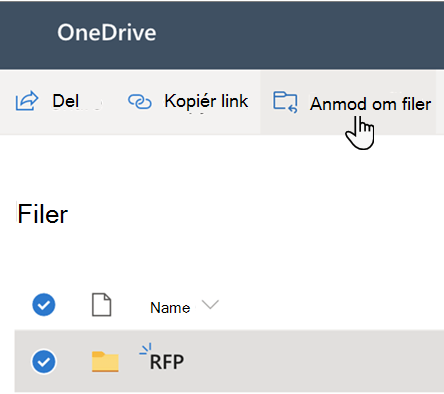444x394 pixels.
Task: Open the RFP folder name
Action: click(167, 362)
